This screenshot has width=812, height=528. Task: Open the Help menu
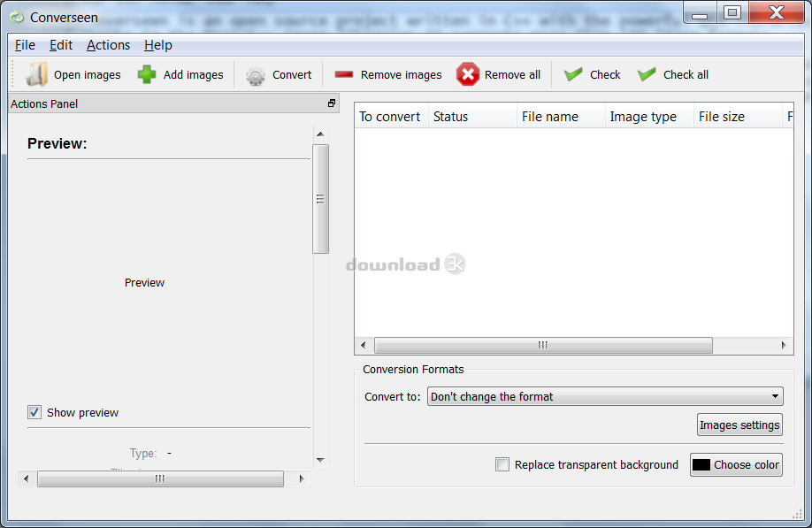click(x=158, y=45)
